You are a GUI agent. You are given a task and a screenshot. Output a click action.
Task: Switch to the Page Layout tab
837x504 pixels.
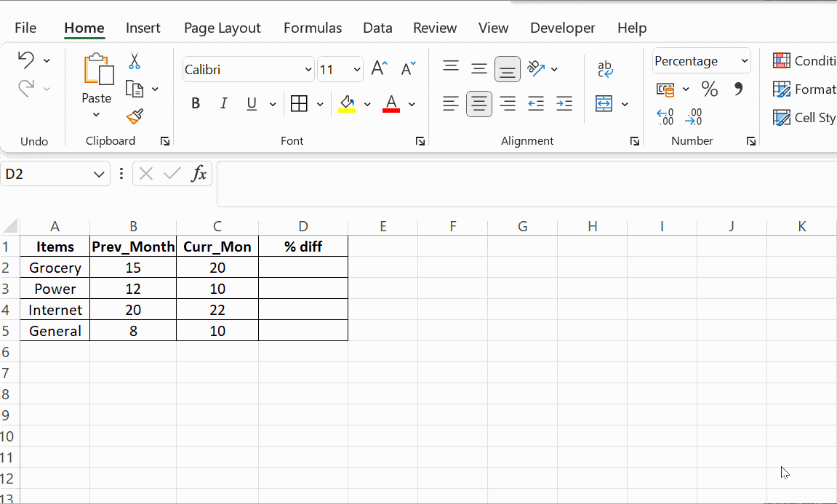tap(222, 28)
